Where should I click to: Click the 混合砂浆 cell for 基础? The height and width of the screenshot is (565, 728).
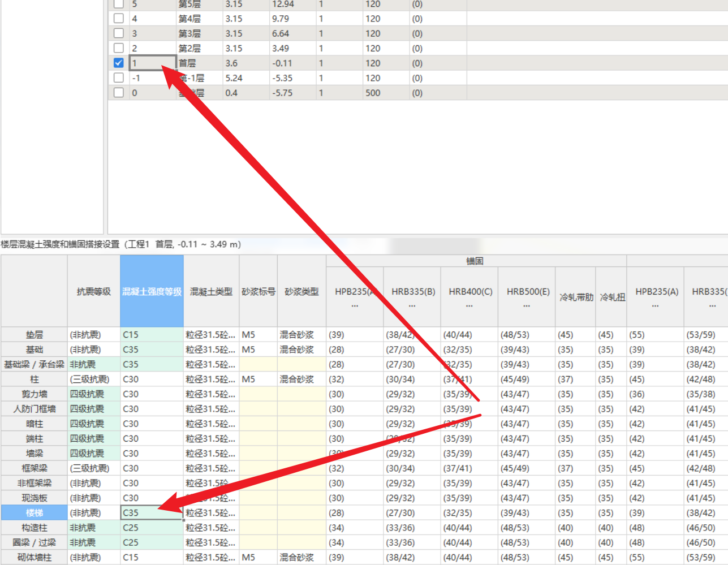[x=301, y=350]
